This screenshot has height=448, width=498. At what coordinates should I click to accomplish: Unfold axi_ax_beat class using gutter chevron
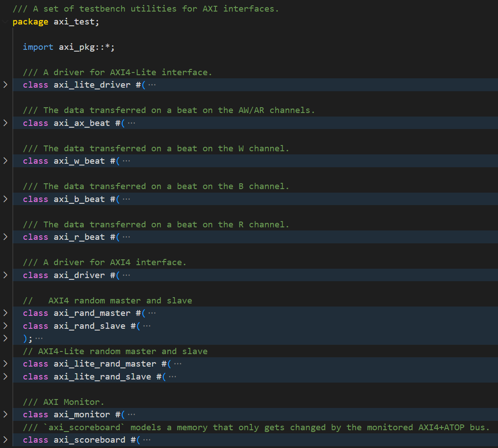pyautogui.click(x=5, y=123)
